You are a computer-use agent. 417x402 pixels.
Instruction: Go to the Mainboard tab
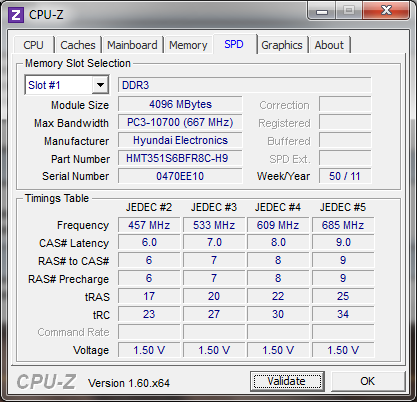132,45
